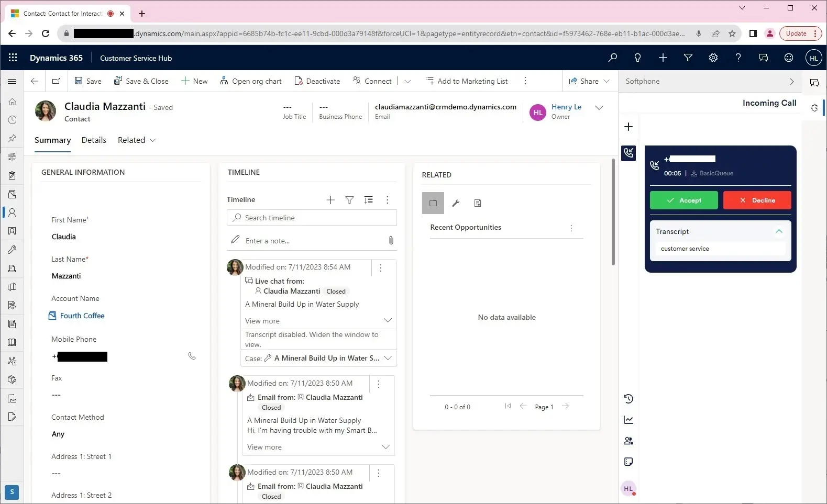Decline the incoming call
Screen dimensions: 827x504
[x=757, y=200]
